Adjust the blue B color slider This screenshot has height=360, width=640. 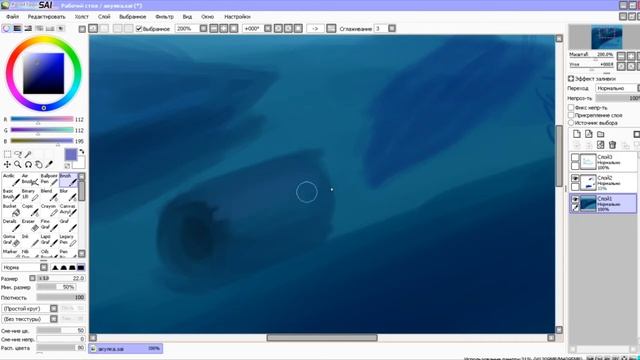tap(42, 141)
